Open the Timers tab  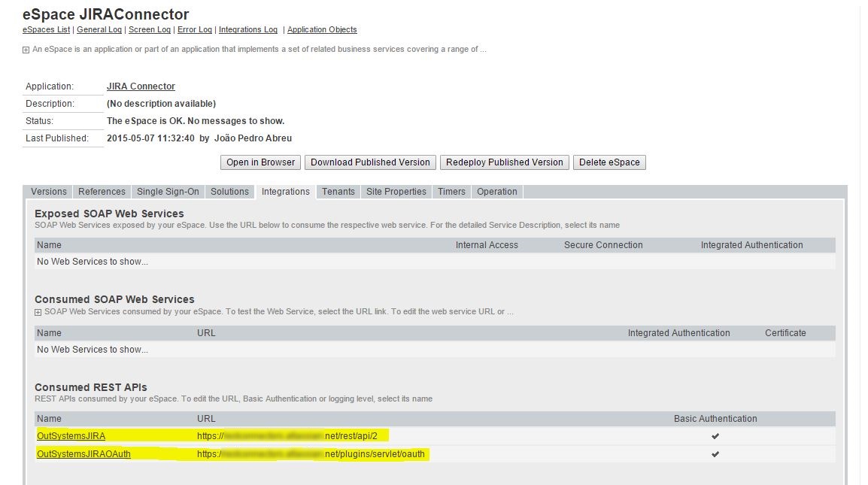(451, 192)
